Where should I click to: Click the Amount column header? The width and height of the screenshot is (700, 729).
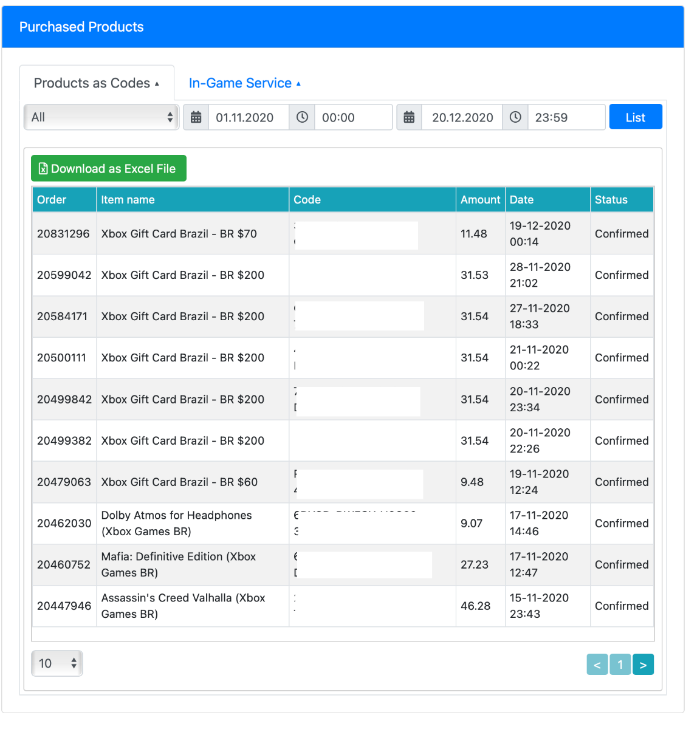click(481, 200)
